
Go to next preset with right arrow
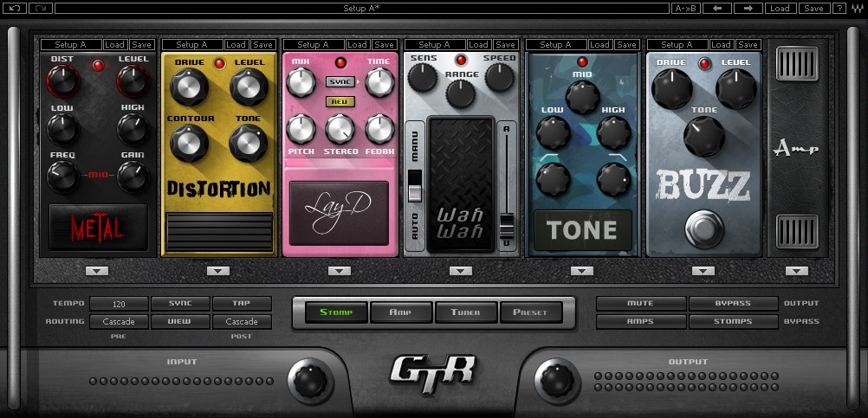coord(748,9)
